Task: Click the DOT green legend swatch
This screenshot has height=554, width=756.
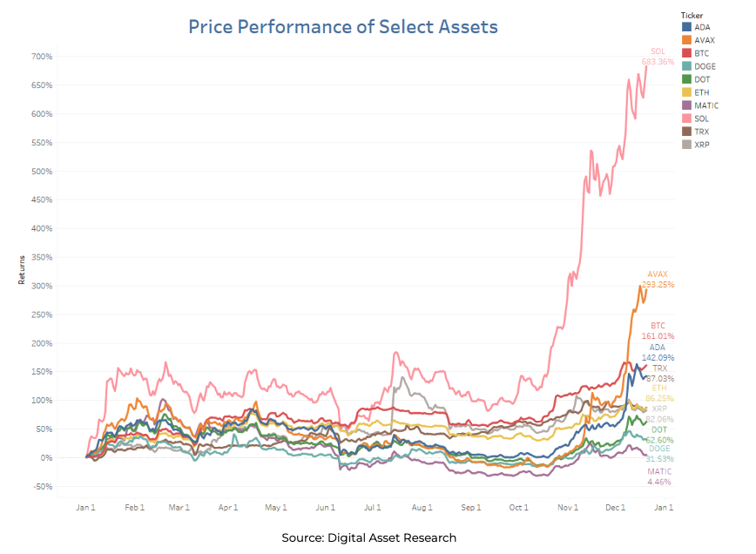Action: (687, 79)
